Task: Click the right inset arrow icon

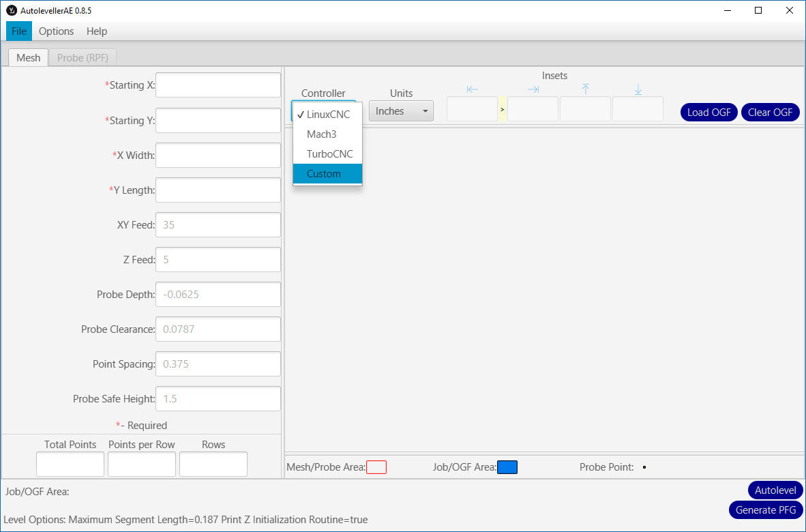Action: 533,90
